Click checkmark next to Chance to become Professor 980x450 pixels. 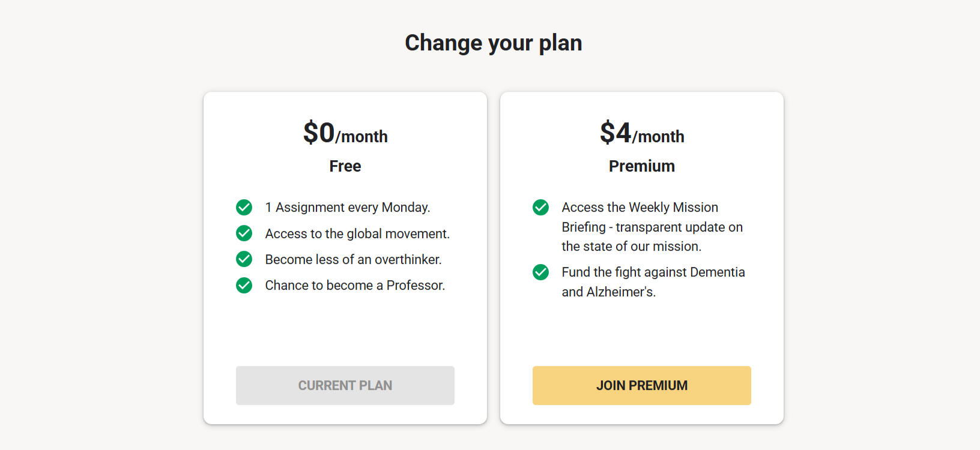[x=244, y=285]
